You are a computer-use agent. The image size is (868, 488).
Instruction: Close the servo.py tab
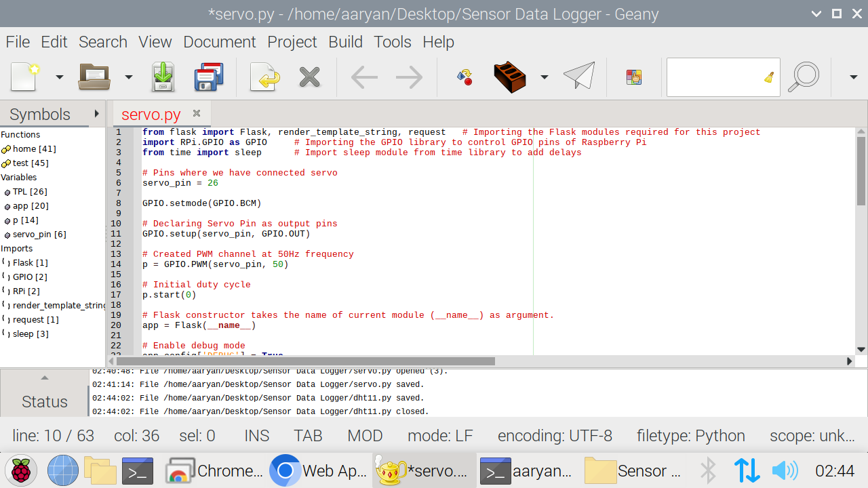(197, 114)
